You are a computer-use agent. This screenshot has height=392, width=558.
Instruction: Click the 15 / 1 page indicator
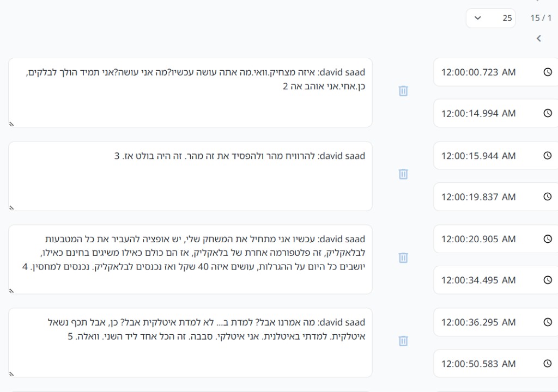pyautogui.click(x=541, y=18)
